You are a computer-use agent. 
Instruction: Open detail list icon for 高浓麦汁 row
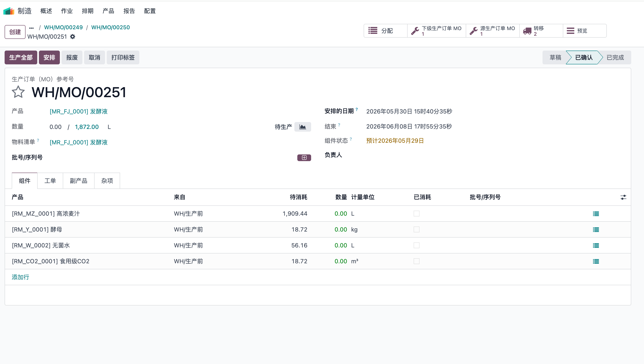[596, 214]
